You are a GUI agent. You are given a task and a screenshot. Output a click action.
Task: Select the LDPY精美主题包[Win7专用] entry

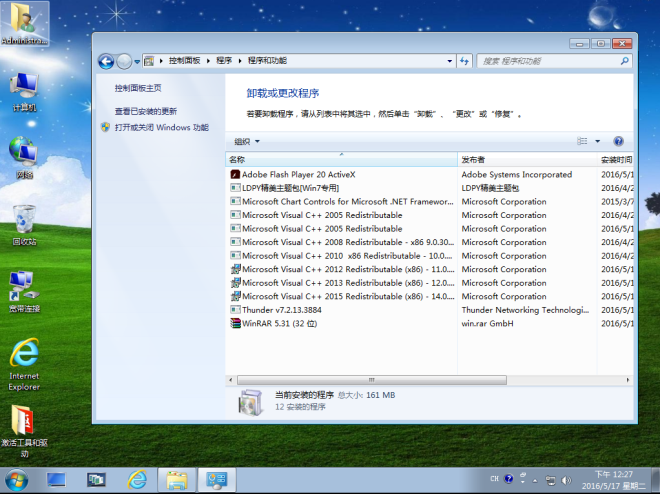[290, 188]
